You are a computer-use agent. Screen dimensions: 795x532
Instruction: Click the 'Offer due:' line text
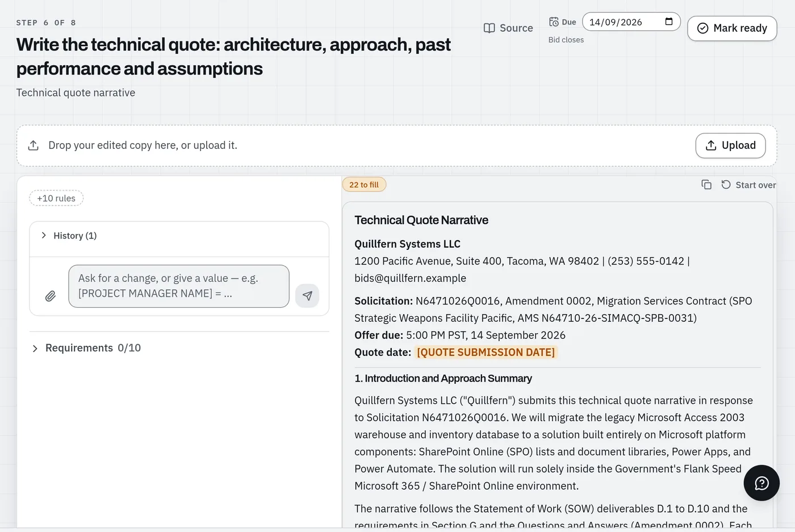460,335
